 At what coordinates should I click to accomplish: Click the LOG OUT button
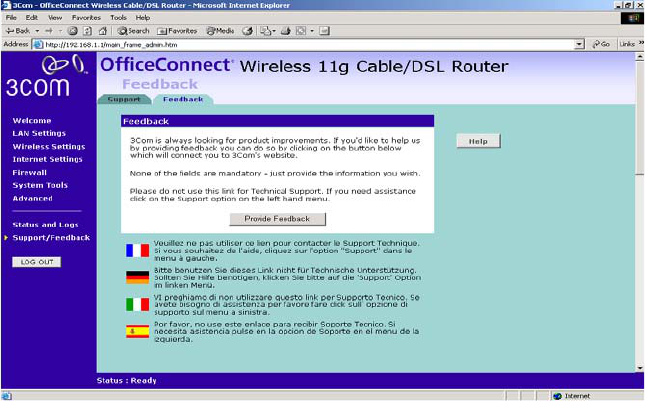[37, 262]
